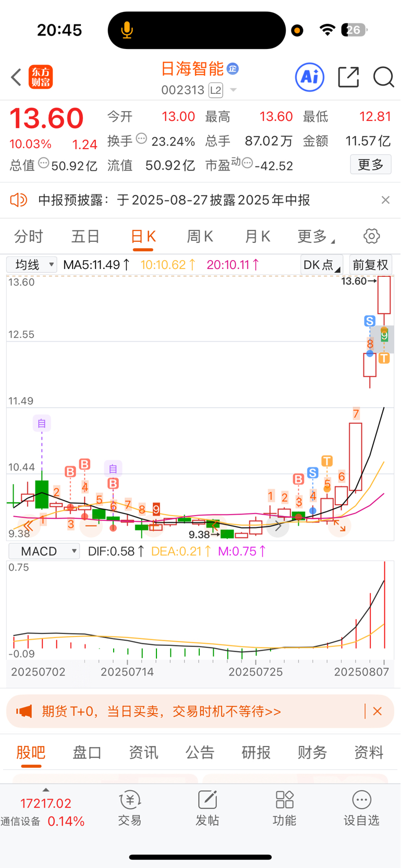
Task: Tap the DIF:0.58 value
Action: tap(116, 551)
